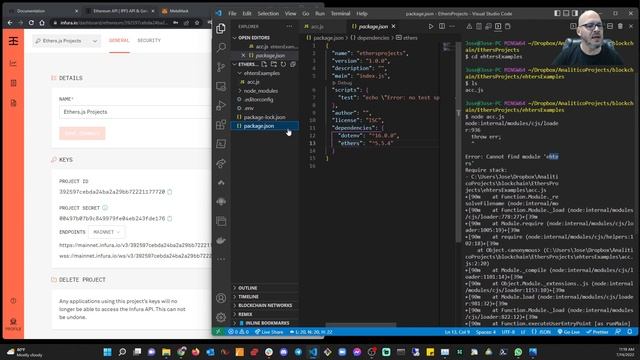This screenshot has width=640, height=360.
Task: Open the stats chart icon in Infura sidebar
Action: coord(13,63)
